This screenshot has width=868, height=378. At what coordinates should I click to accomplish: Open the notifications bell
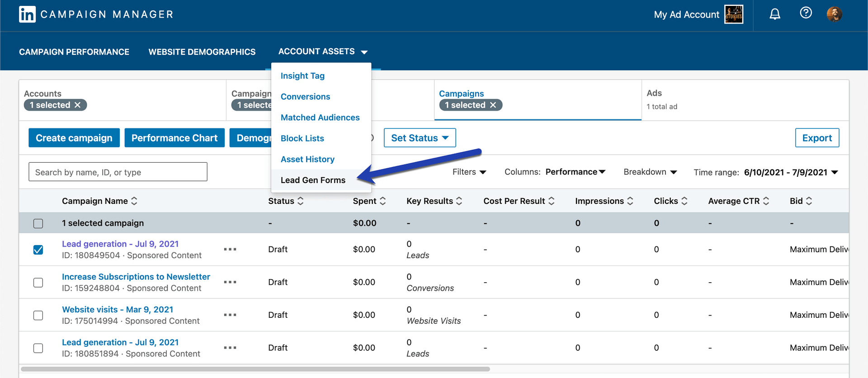[775, 14]
